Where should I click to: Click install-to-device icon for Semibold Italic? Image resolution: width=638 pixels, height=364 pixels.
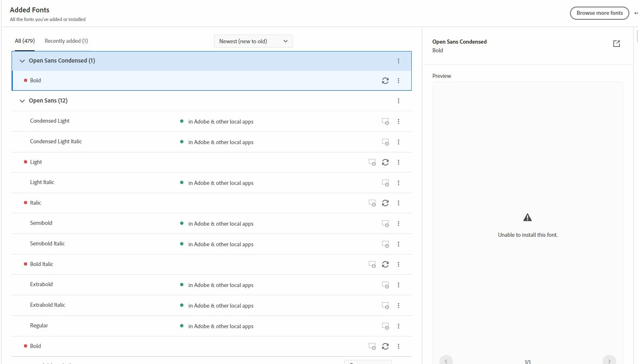[385, 244]
